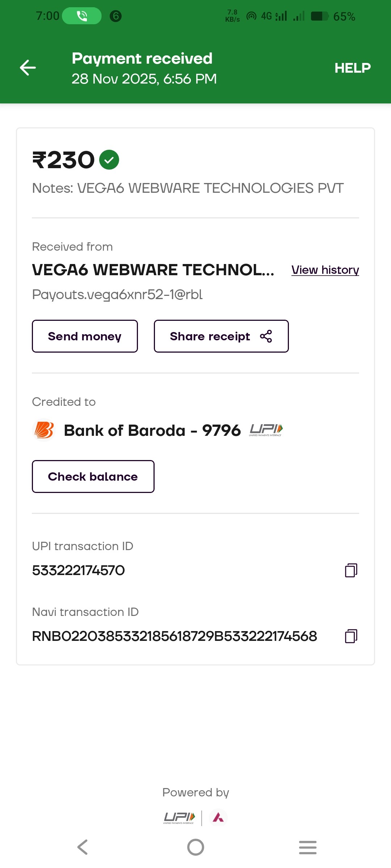The width and height of the screenshot is (391, 868).
Task: Tap the back arrow in the header
Action: (28, 68)
